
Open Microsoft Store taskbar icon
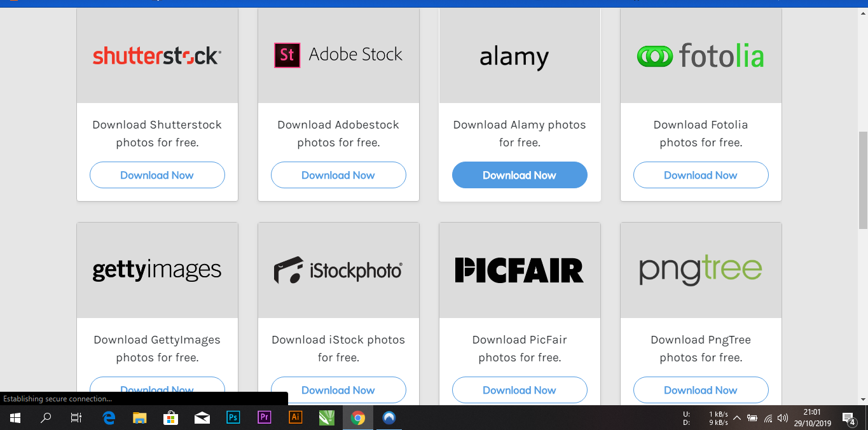[170, 418]
